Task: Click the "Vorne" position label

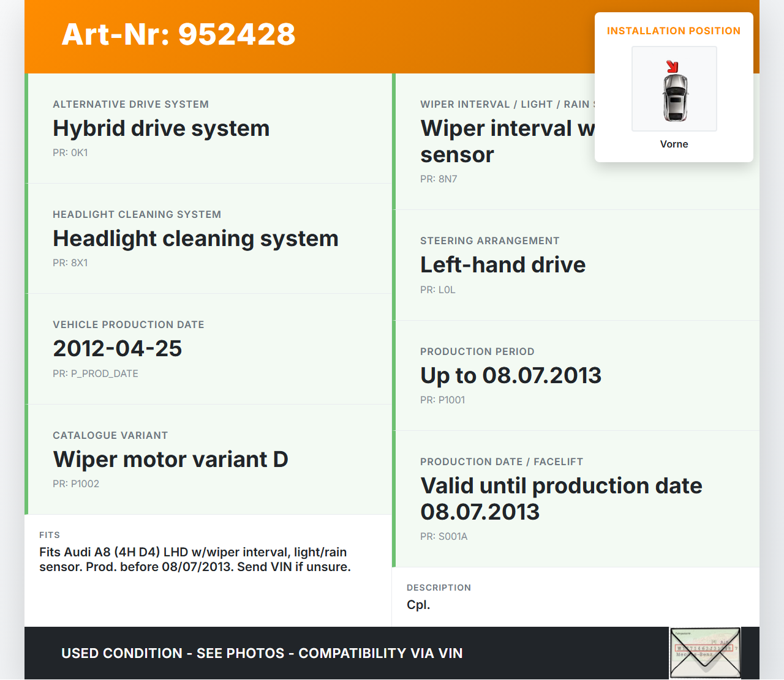Action: point(674,144)
